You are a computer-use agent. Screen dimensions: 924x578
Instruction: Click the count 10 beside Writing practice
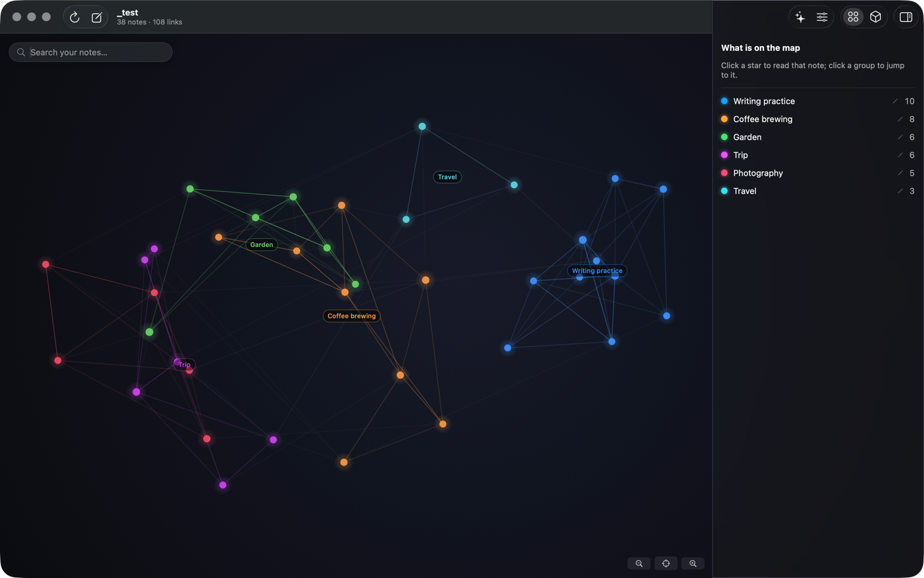[910, 101]
